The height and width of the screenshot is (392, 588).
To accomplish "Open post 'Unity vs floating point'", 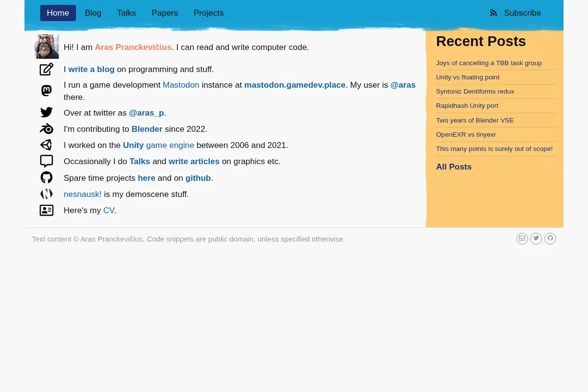I will click(x=468, y=77).
